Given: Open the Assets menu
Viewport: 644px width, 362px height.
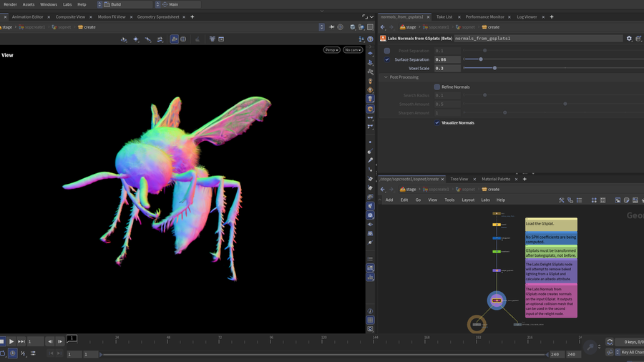Looking at the screenshot, I should pos(29,4).
